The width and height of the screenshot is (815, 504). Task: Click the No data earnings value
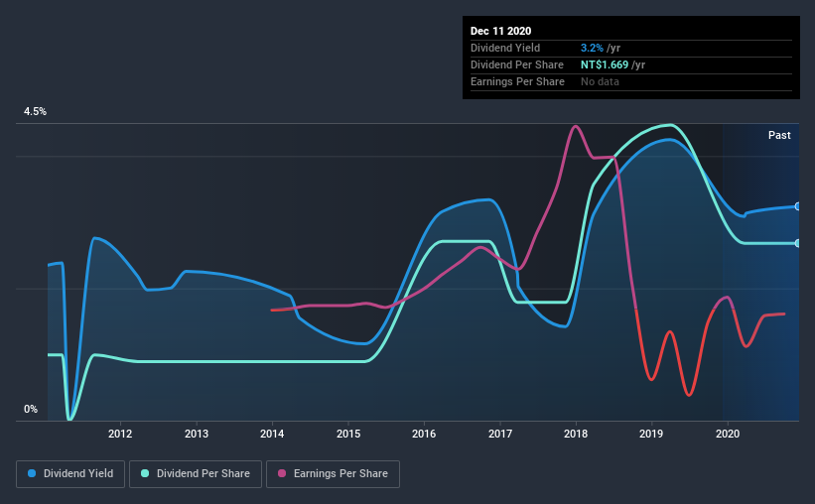tap(600, 81)
